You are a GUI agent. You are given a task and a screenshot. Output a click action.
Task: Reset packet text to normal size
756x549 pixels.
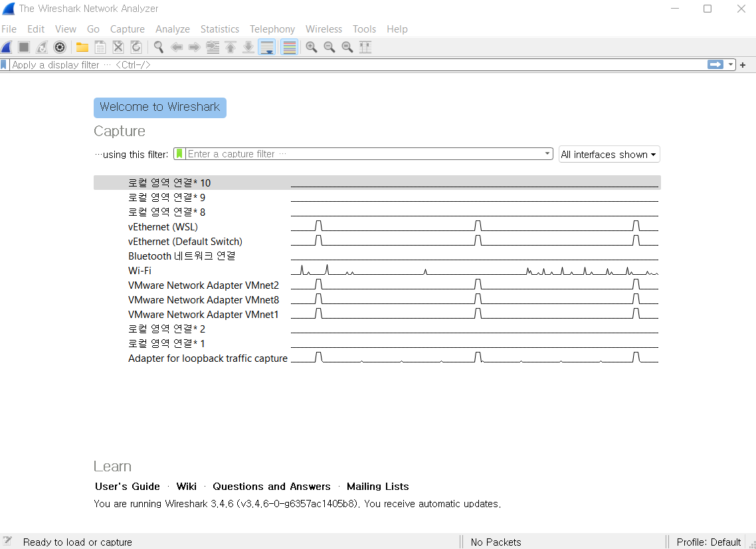(x=347, y=47)
